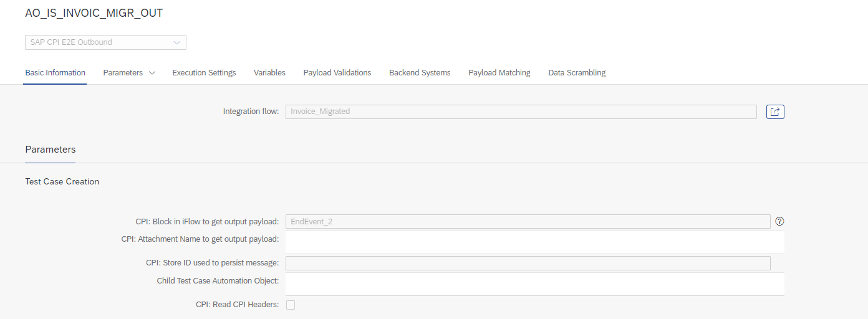Screen dimensions: 868x319
Task: Open the Variables tab
Action: [269, 73]
